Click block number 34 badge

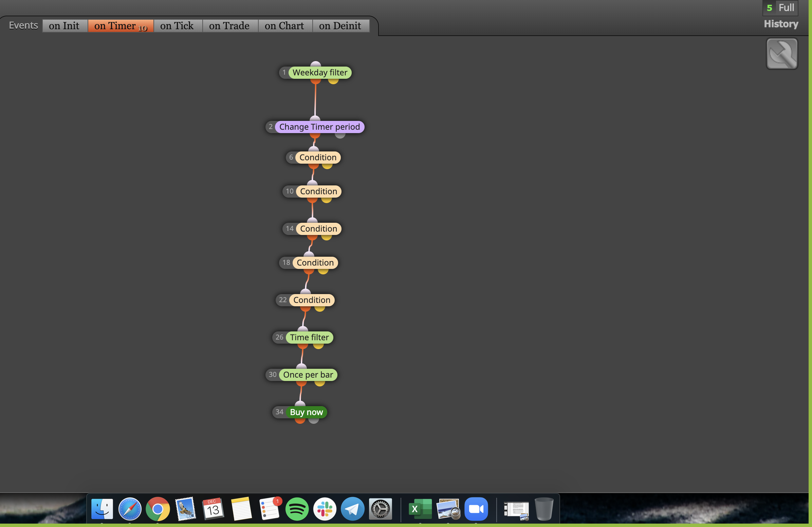[x=279, y=412]
